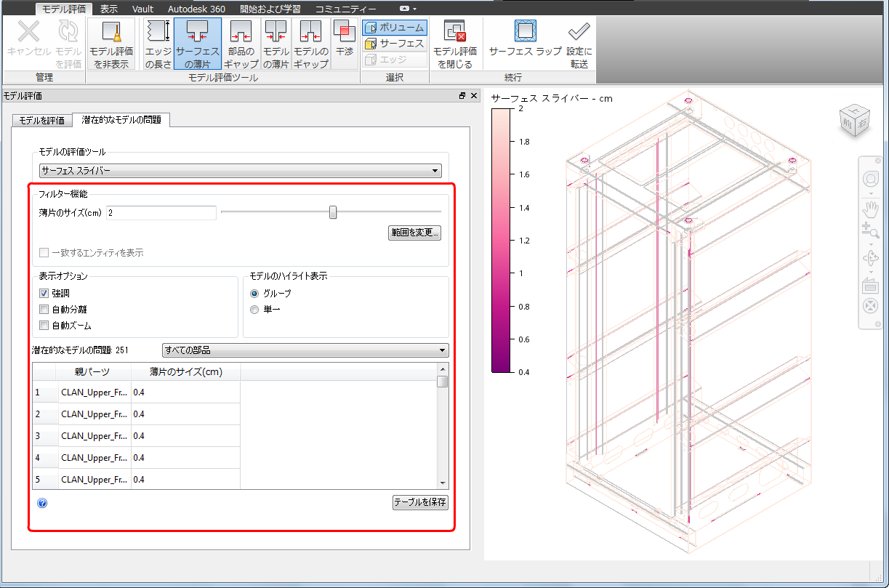Click the crossed-circle navigation bar icon

pos(870,305)
